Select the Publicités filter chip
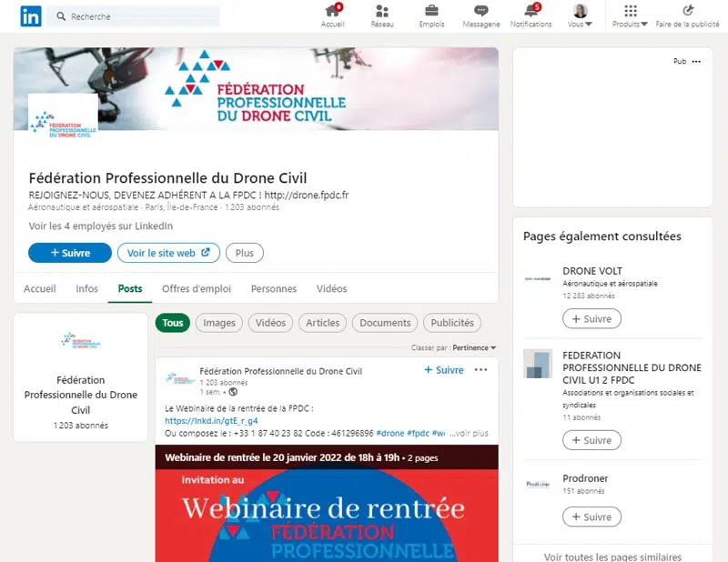The height and width of the screenshot is (562, 728). [452, 323]
